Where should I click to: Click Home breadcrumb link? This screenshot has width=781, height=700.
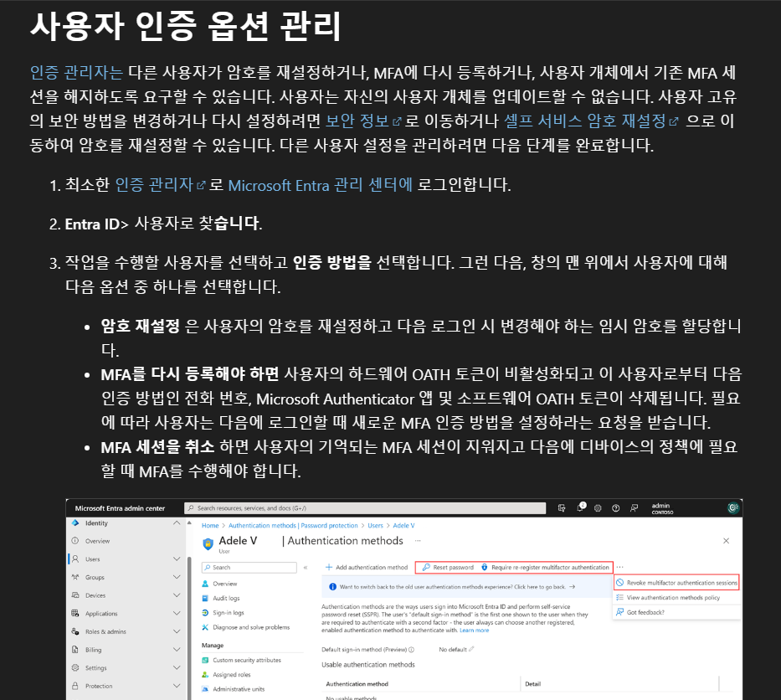(210, 526)
